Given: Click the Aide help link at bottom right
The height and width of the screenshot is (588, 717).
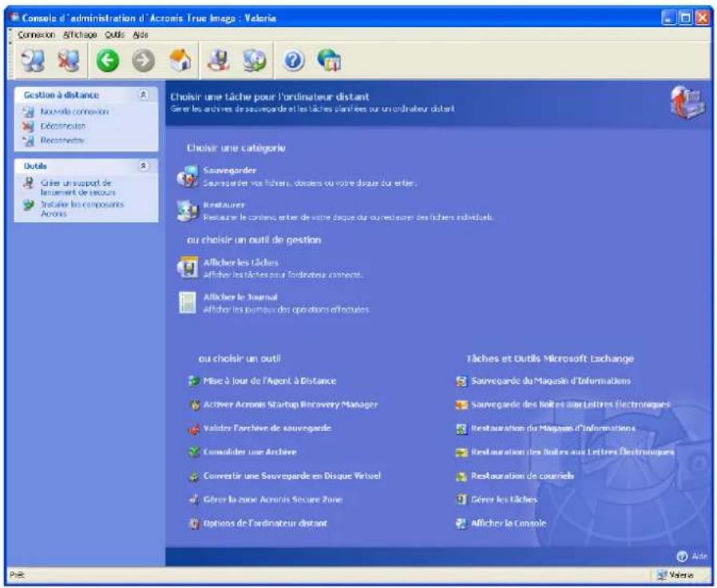Looking at the screenshot, I should 692,556.
